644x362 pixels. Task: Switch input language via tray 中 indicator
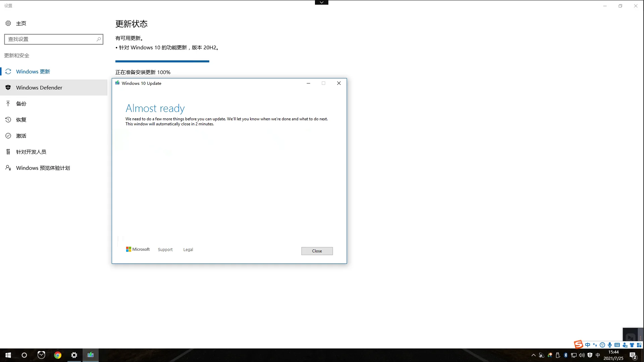[598, 355]
